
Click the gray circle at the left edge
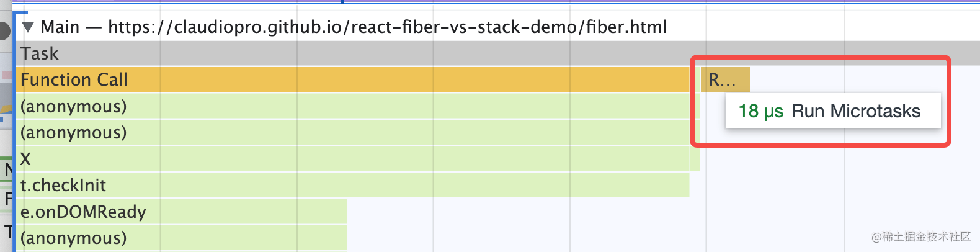(x=5, y=31)
